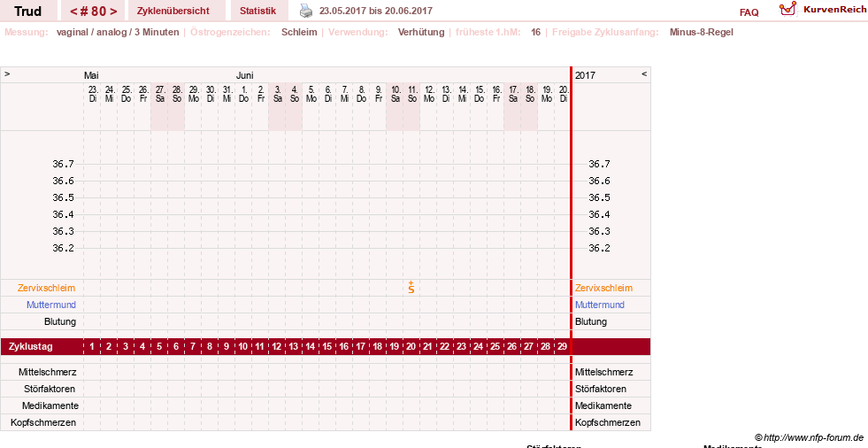The height and width of the screenshot is (448, 868).
Task: Click the KurvenReich text link
Action: click(834, 10)
